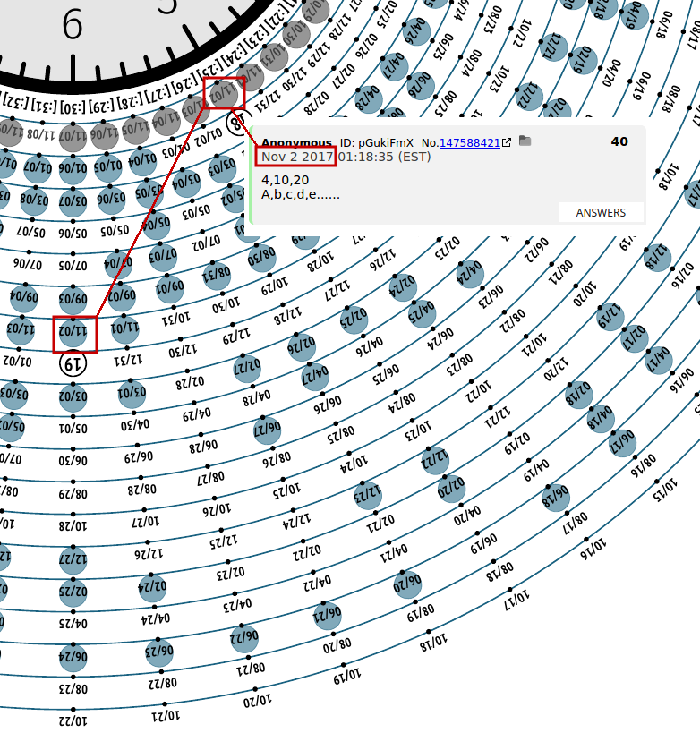Select the 09/01 date circle

169,289
